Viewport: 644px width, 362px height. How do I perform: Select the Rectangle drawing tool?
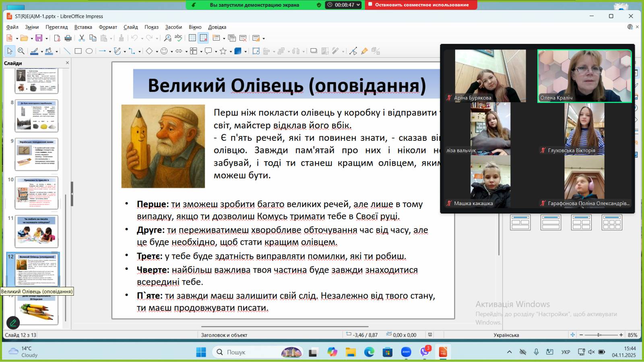[x=78, y=51]
